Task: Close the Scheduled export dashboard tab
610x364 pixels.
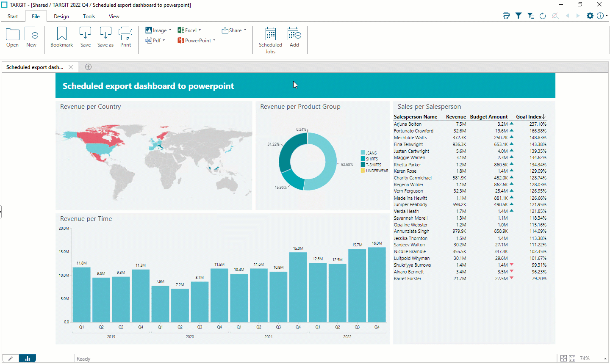Action: point(71,67)
